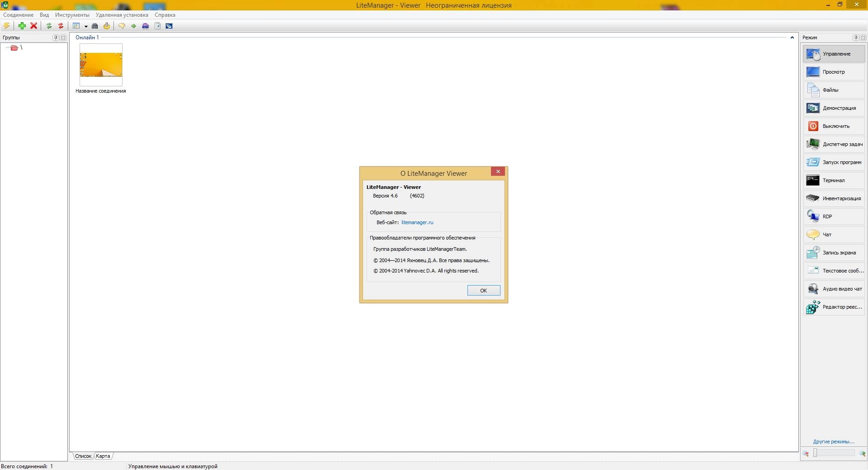This screenshot has width=868, height=470.
Task: Click the Онлайн 1 group header
Action: (x=87, y=38)
